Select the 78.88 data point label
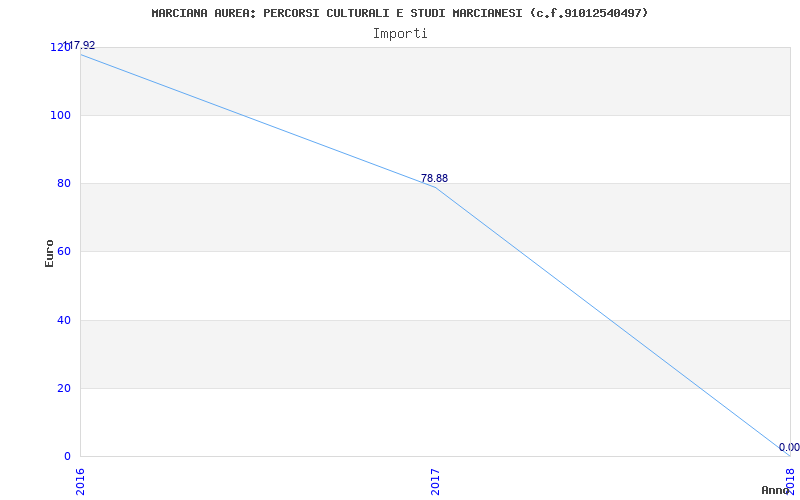Image resolution: width=800 pixels, height=500 pixels. click(434, 178)
